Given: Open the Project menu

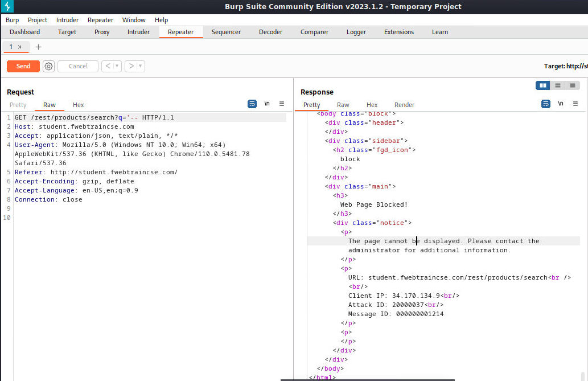Looking at the screenshot, I should pos(38,20).
